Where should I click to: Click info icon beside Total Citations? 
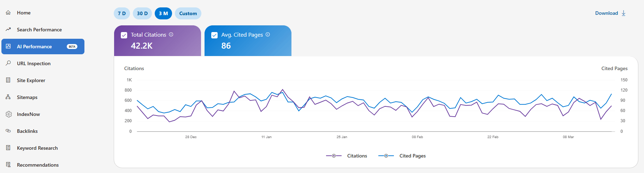coord(171,35)
